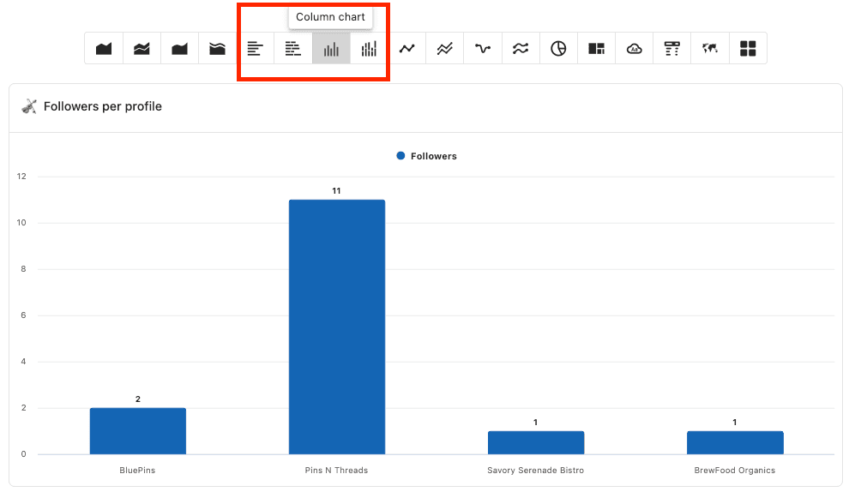Select the stacked area chart icon

pos(141,49)
